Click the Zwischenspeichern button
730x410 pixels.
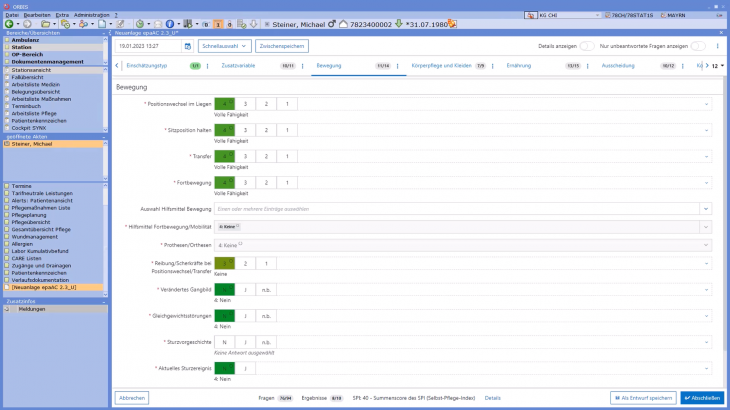tap(282, 46)
